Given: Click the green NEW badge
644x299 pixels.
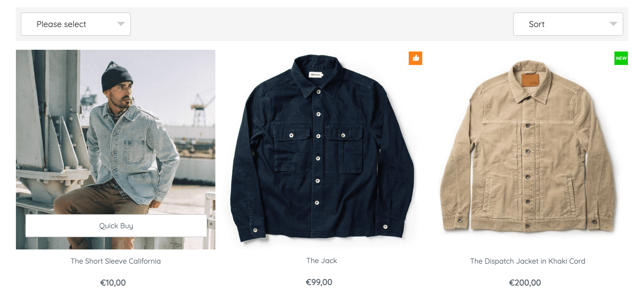Looking at the screenshot, I should (621, 58).
